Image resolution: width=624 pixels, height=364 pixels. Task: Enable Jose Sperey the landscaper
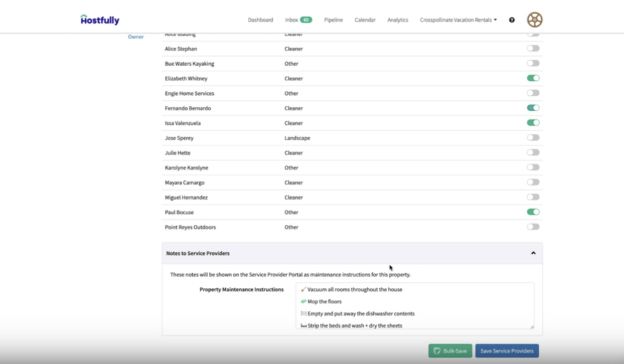(533, 137)
